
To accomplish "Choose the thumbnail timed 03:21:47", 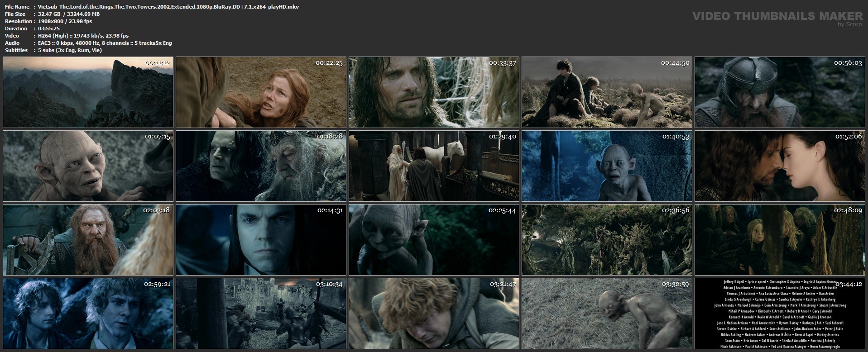I will coord(434,314).
